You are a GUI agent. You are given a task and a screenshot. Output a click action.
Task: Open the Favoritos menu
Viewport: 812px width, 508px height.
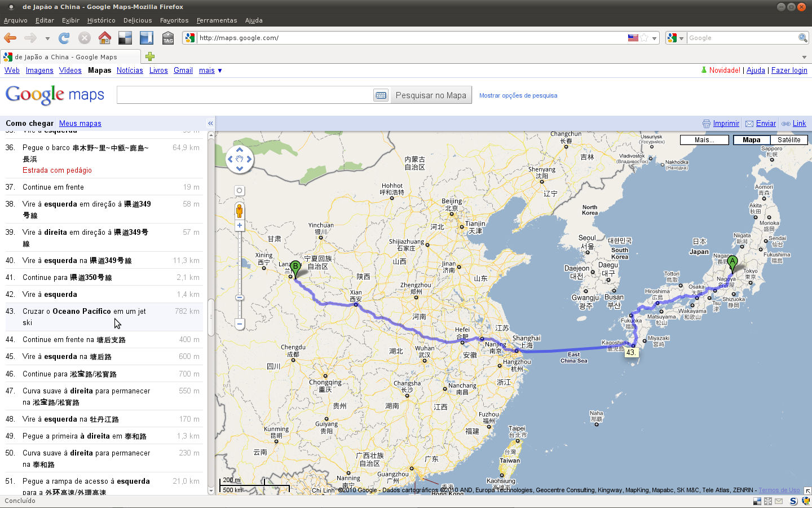[x=174, y=20]
